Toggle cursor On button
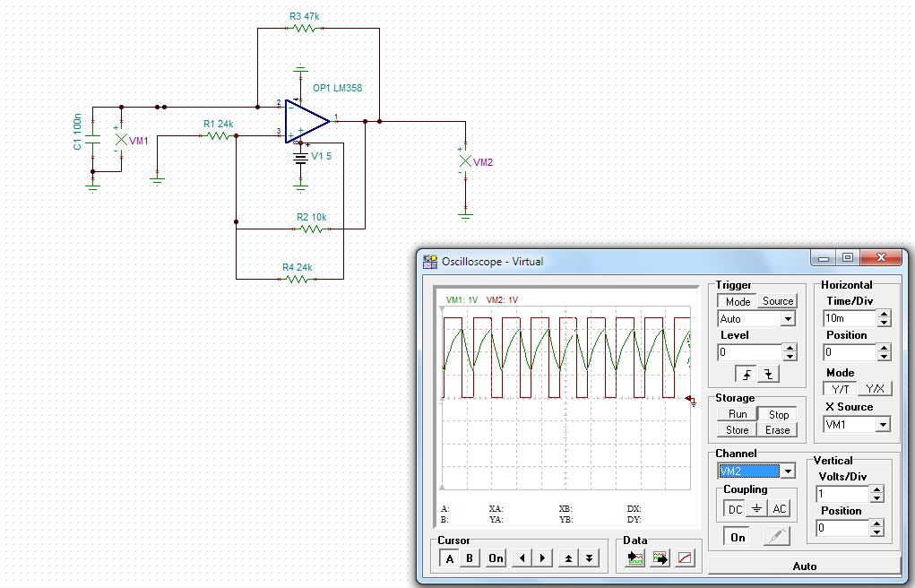The image size is (915, 588). (496, 558)
